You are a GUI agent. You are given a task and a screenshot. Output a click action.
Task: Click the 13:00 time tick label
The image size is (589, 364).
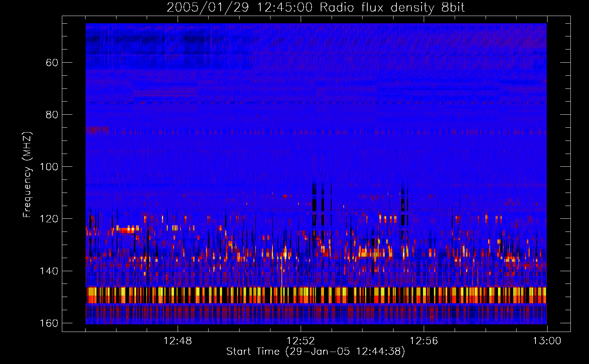click(547, 341)
